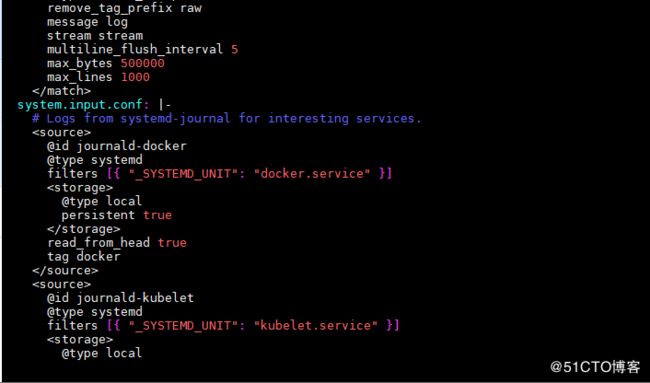
Task: Click the @id journald-docker line
Action: (x=117, y=146)
